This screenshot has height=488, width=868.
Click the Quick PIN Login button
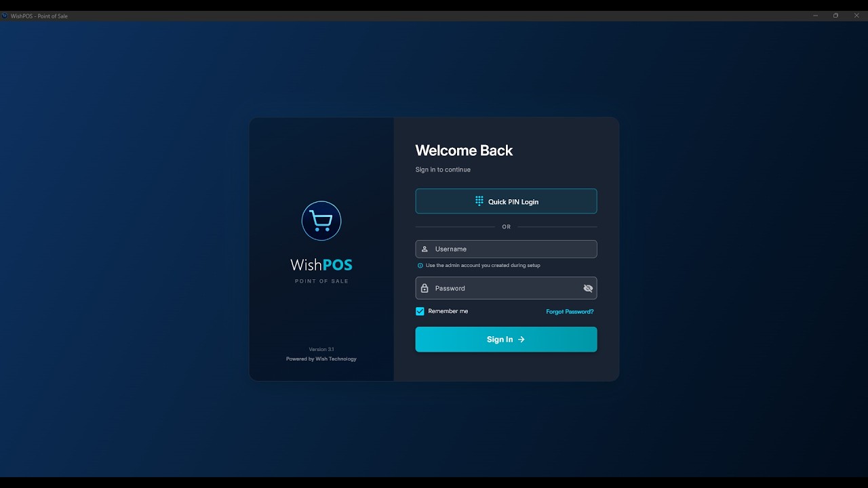[x=506, y=201]
